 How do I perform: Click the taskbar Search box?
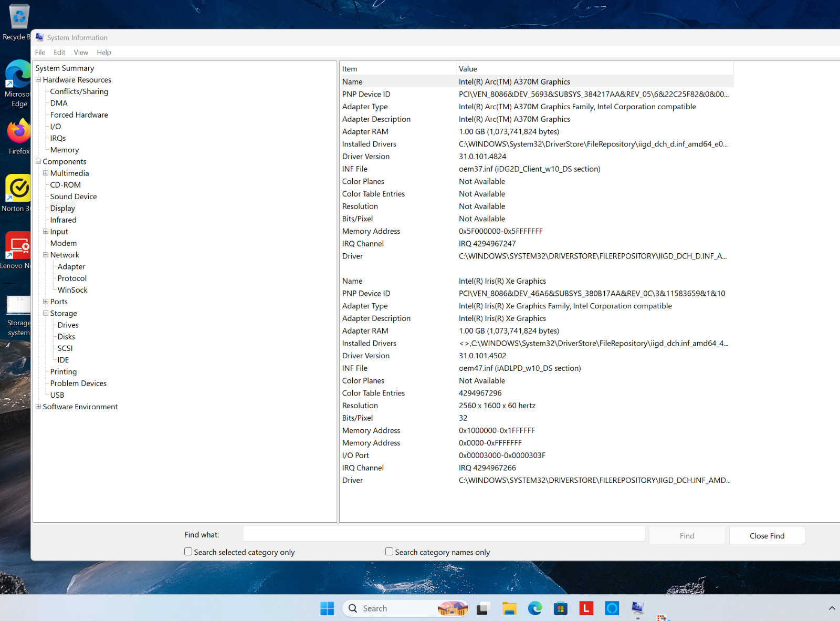coord(405,608)
